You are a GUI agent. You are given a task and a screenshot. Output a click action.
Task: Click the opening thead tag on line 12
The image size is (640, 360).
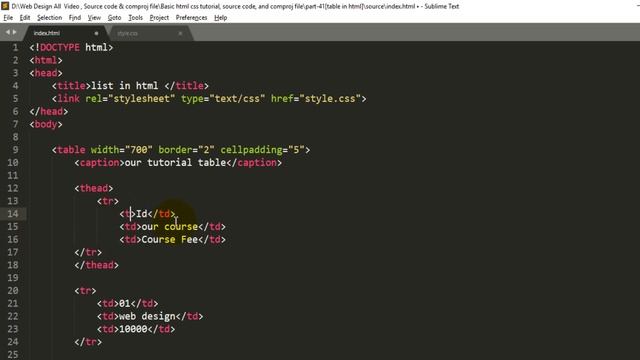coord(94,188)
